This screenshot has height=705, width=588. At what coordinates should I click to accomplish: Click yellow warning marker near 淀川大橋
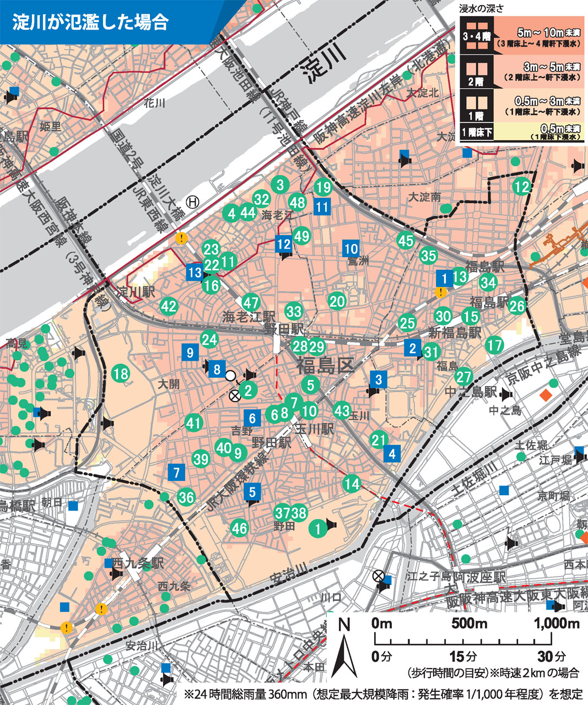coord(181,238)
